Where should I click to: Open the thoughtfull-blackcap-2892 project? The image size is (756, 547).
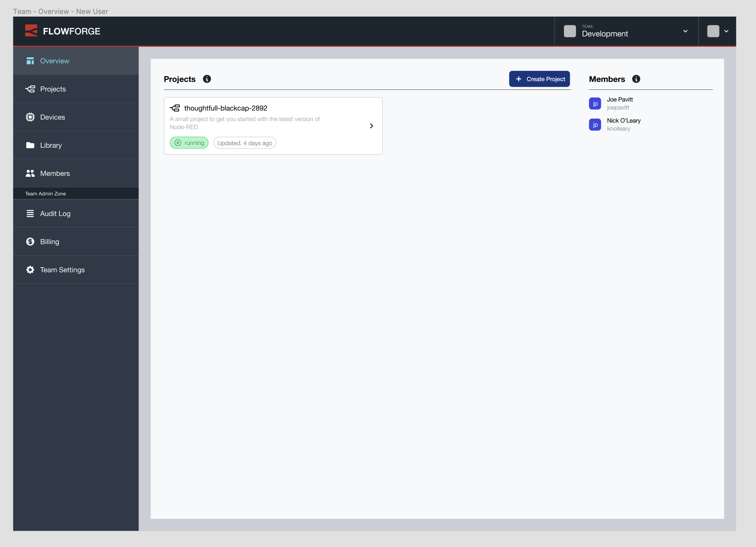(226, 108)
